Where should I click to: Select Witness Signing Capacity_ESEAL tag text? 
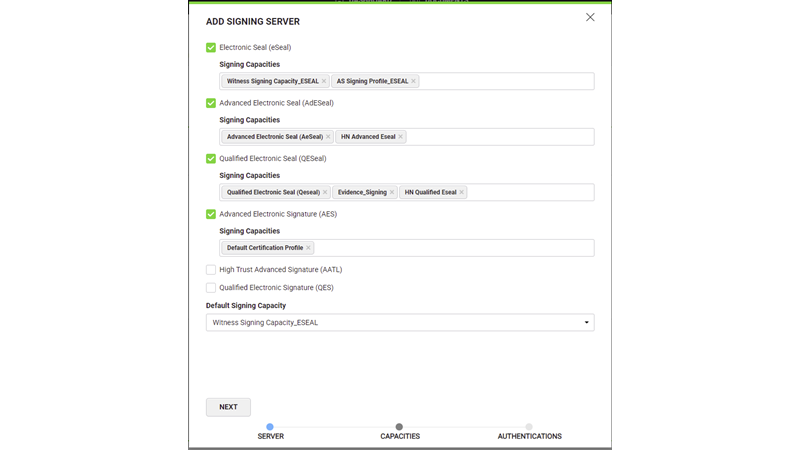click(272, 81)
